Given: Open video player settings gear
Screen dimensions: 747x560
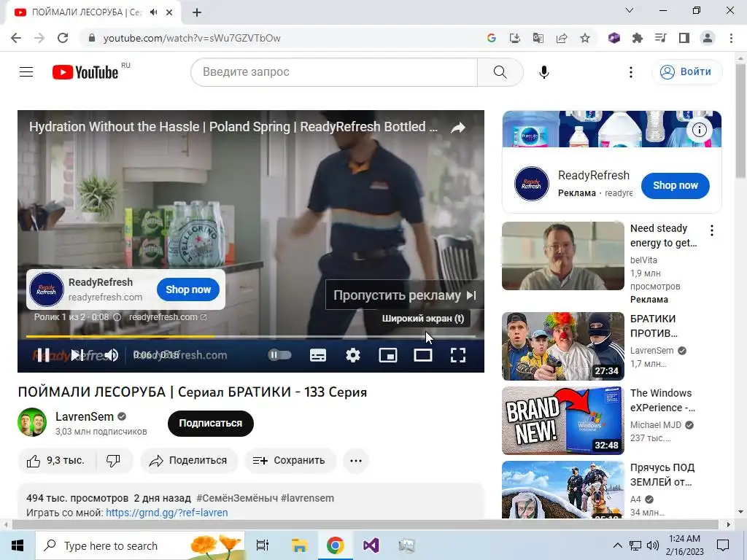Looking at the screenshot, I should coord(353,355).
